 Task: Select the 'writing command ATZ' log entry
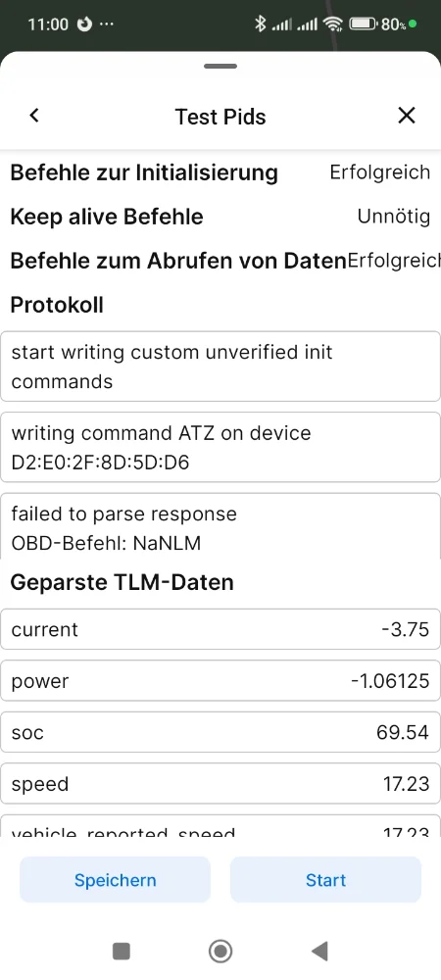[220, 448]
